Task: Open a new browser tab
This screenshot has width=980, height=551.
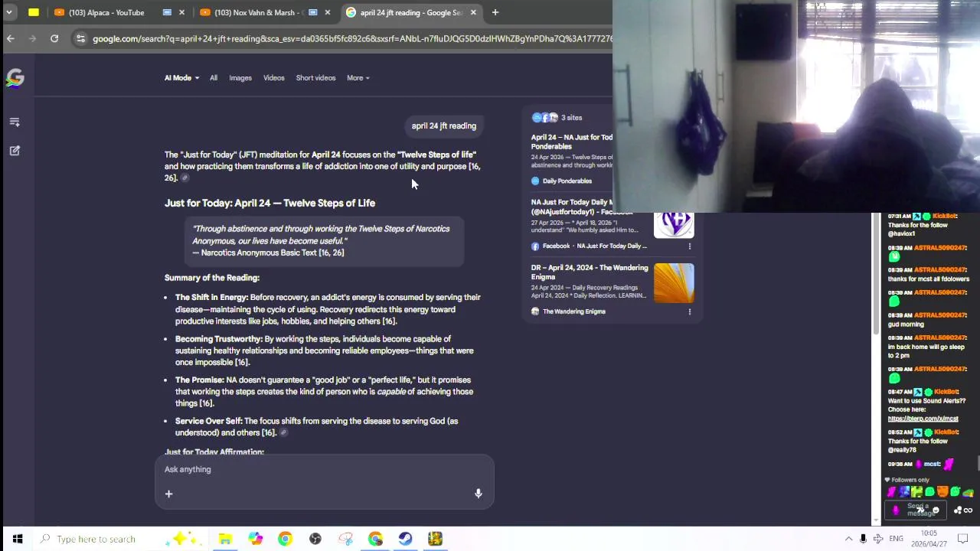Action: [x=495, y=12]
